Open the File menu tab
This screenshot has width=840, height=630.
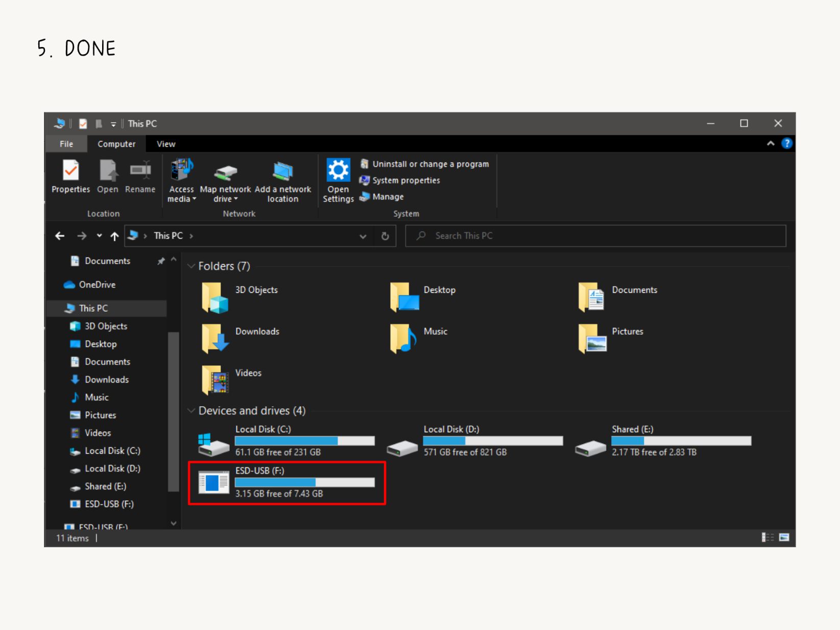66,144
